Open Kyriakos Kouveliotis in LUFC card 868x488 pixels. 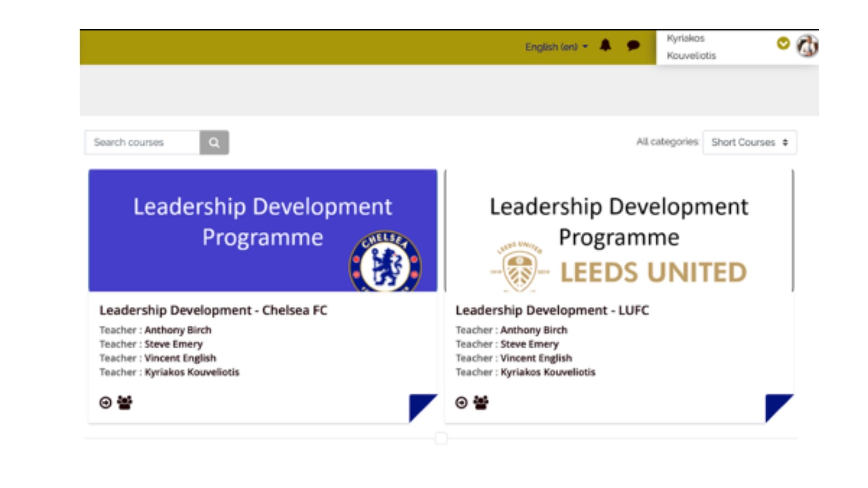[548, 372]
